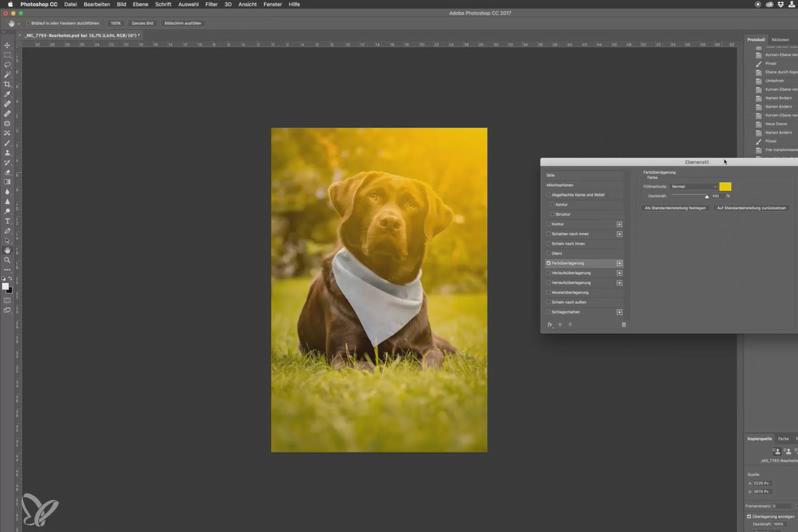Click the yellow overlay color swatch

point(725,187)
